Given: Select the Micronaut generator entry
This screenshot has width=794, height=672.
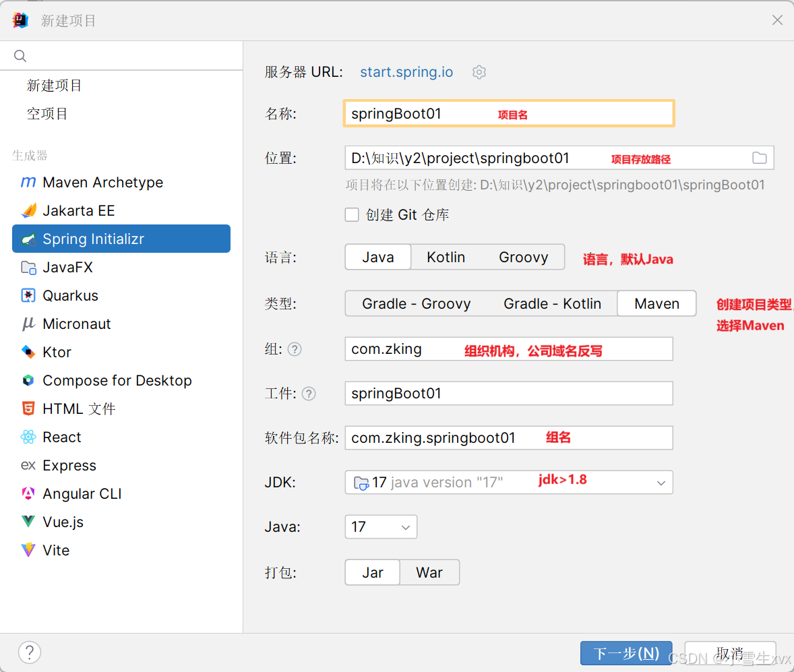Looking at the screenshot, I should click(x=121, y=324).
